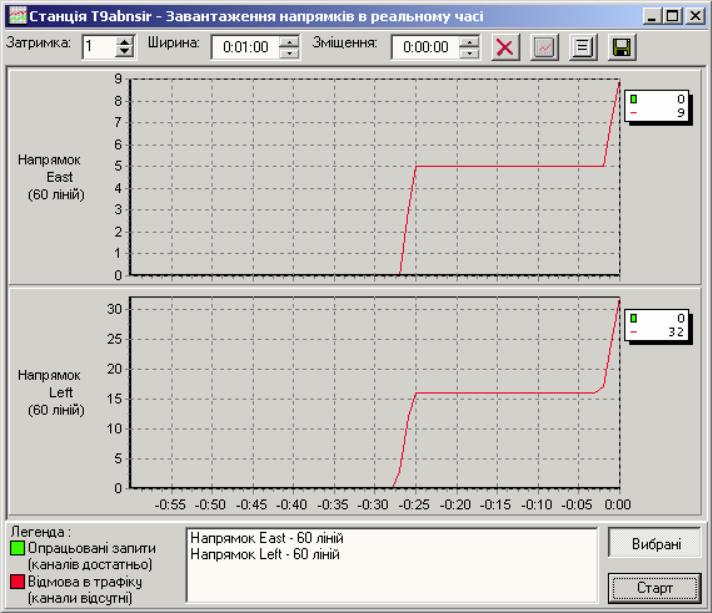
Task: Click the chart graph icon in toolbar
Action: tap(544, 47)
